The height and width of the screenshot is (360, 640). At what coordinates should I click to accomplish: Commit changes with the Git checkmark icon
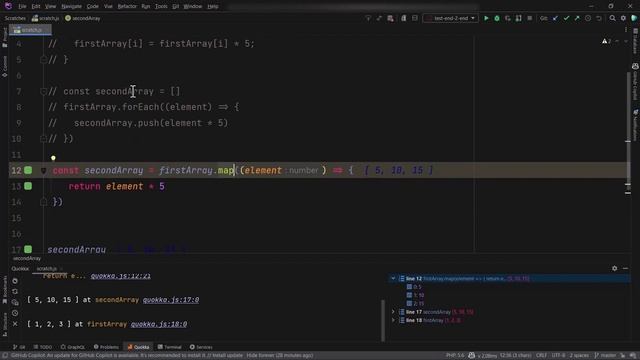[x=566, y=18]
